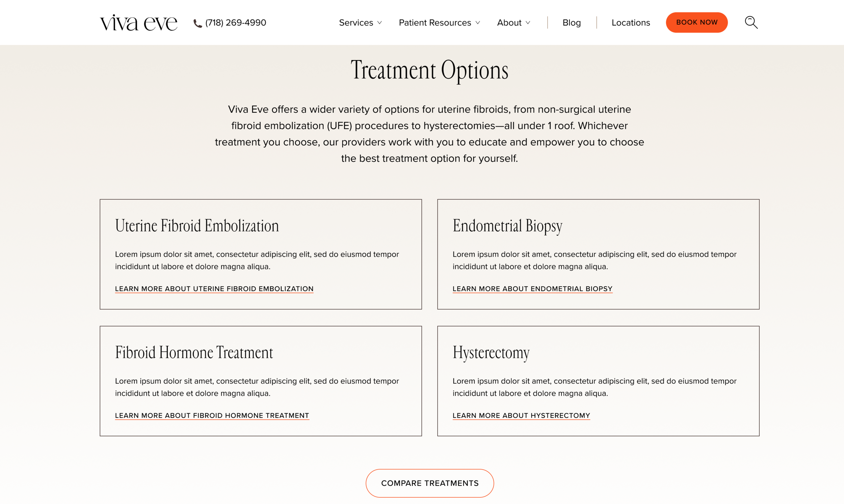Learn more about Uterine Fibroid Embolization

pos(214,289)
